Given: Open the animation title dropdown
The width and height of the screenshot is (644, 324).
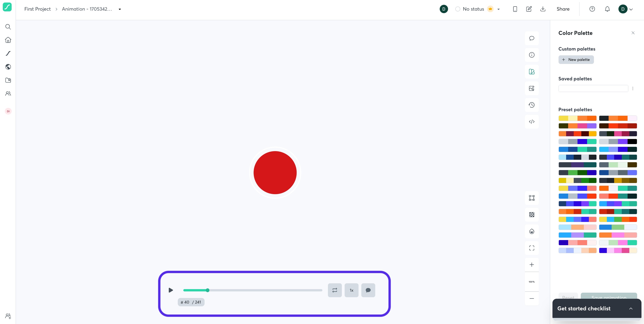Looking at the screenshot, I should (120, 9).
